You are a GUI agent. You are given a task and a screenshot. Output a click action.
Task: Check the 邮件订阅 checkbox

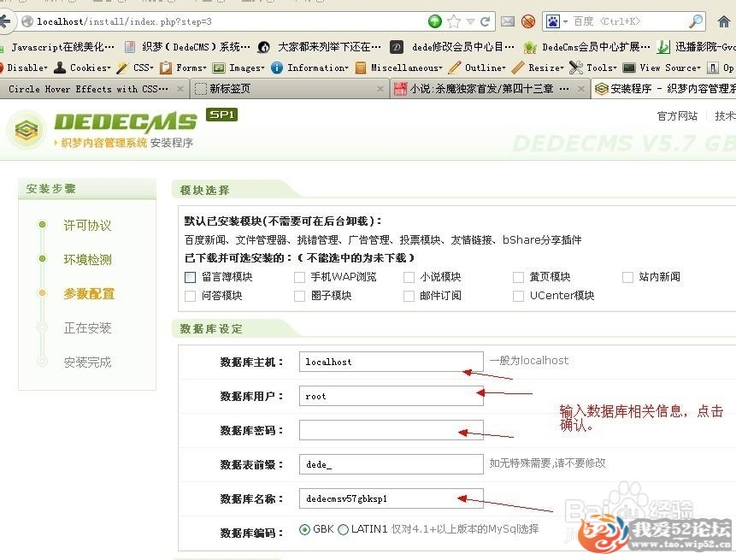pyautogui.click(x=409, y=296)
